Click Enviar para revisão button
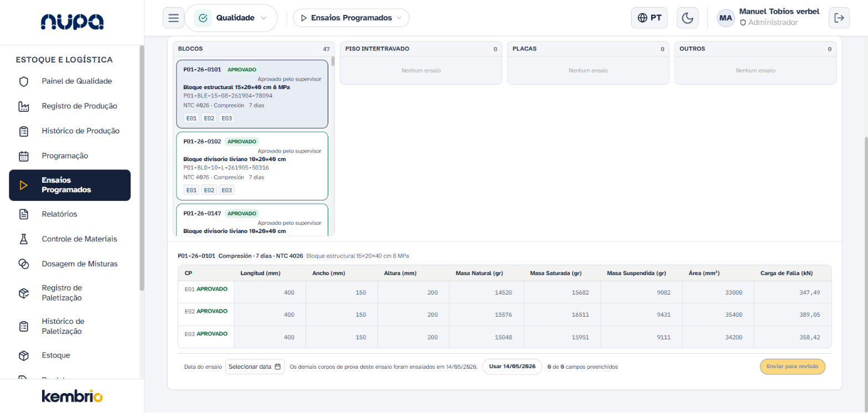The width and height of the screenshot is (868, 413). [793, 366]
